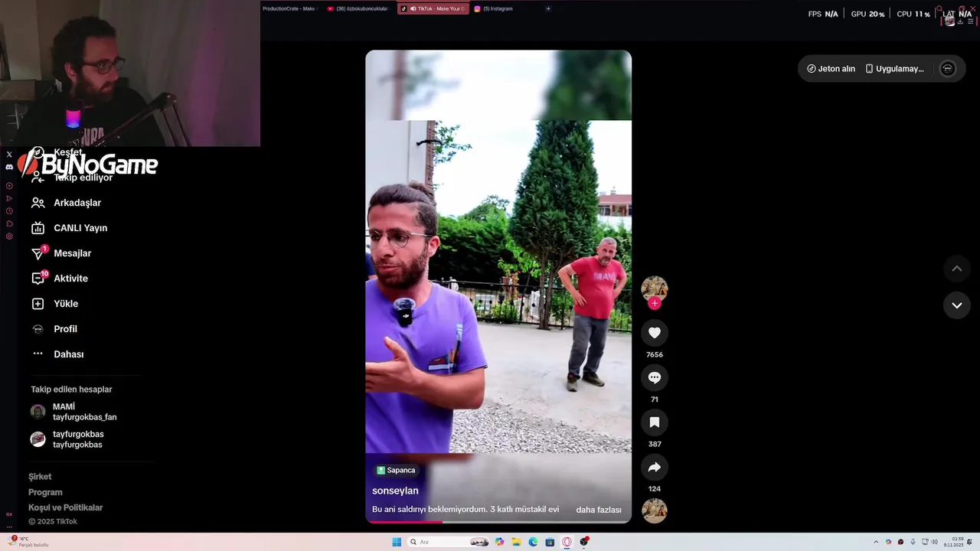Open comments on the video

[655, 377]
